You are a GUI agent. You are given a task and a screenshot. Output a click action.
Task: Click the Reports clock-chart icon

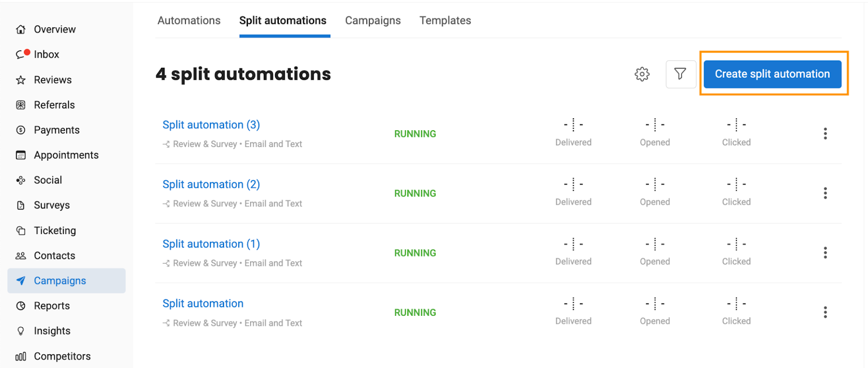click(21, 306)
